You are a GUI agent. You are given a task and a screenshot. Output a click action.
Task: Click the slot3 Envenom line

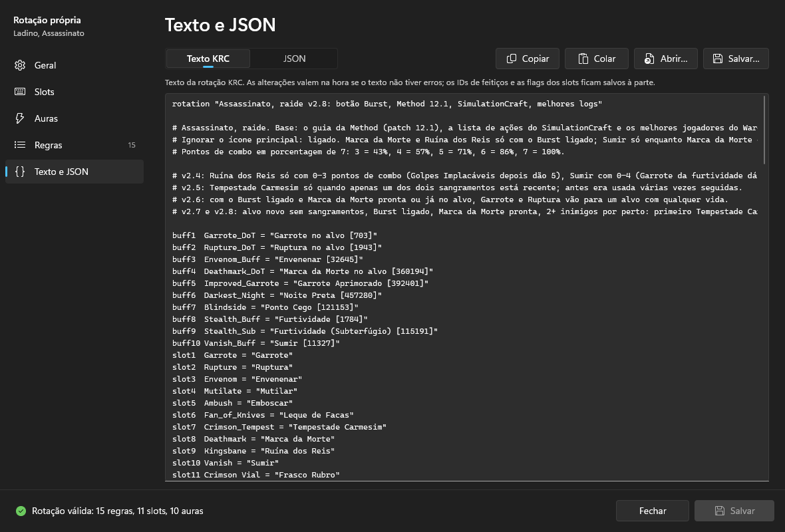(x=237, y=379)
